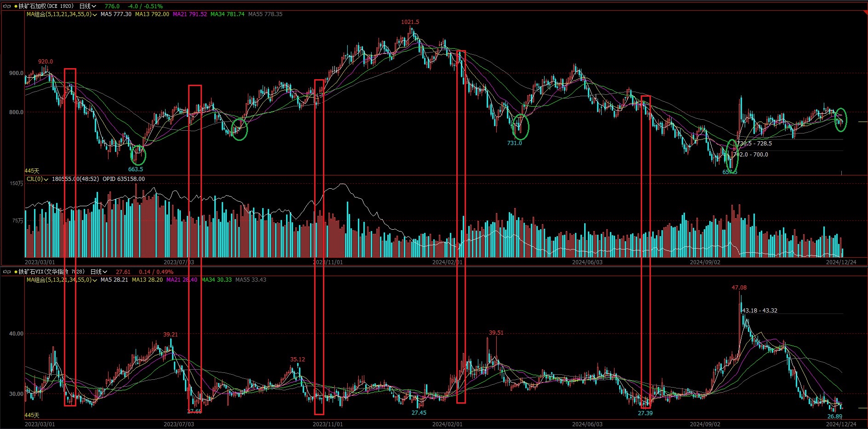The image size is (868, 429).
Task: Click the 730.5 - 728.5 price range label
Action: click(755, 144)
